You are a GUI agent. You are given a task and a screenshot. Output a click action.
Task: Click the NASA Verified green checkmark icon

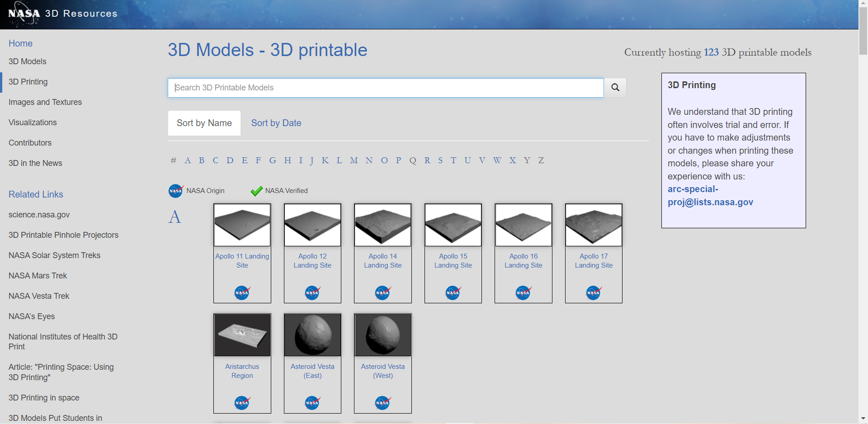257,191
